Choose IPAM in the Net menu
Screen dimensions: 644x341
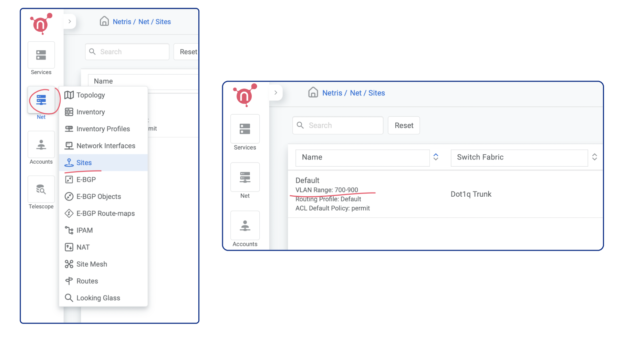(x=84, y=230)
